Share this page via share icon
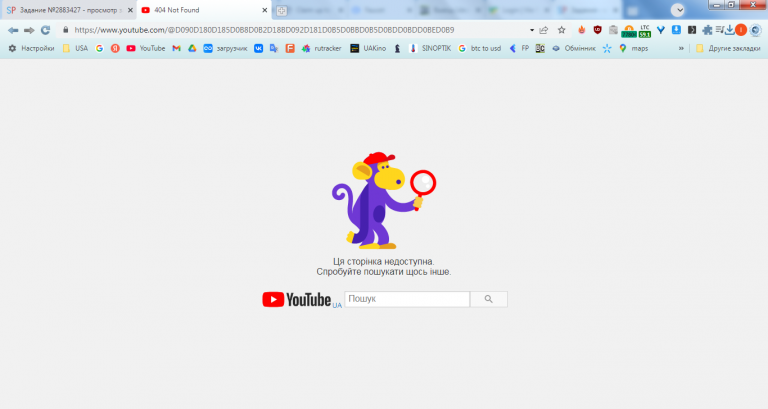768x409 pixels. [x=544, y=30]
